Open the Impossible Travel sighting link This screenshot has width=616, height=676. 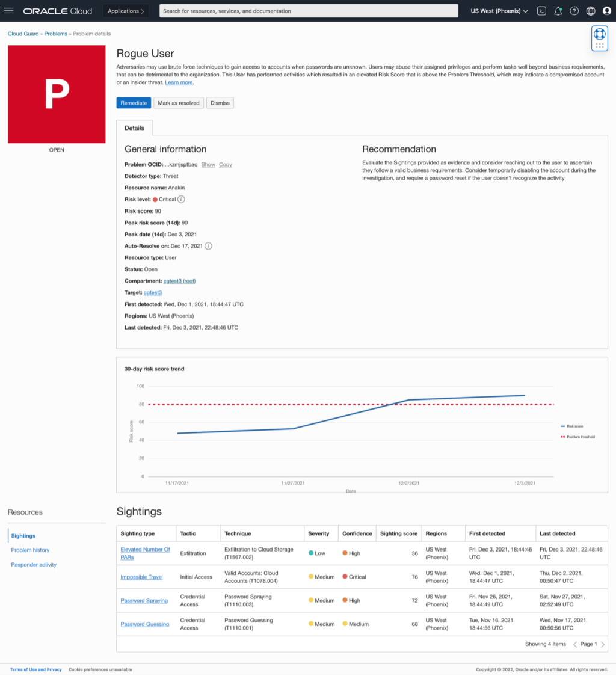point(141,576)
